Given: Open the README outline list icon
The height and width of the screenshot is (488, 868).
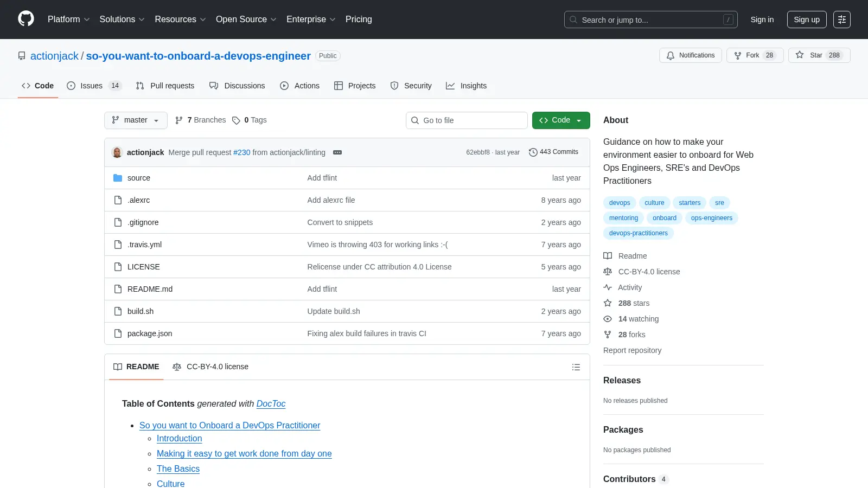Looking at the screenshot, I should (x=576, y=367).
